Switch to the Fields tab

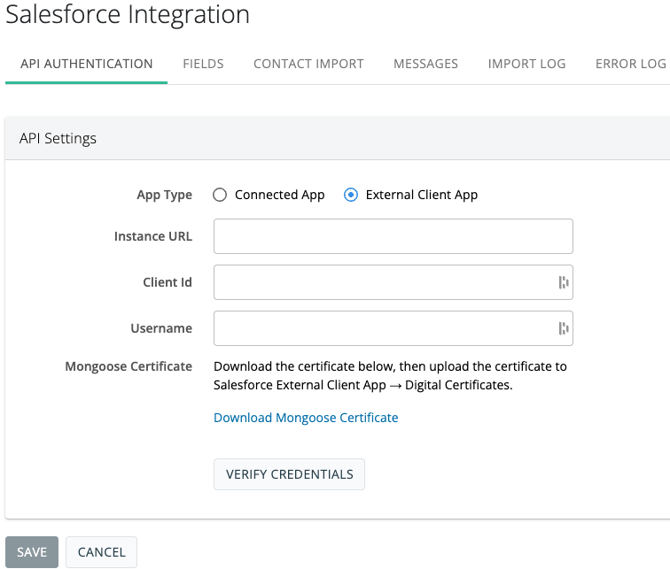(x=203, y=64)
